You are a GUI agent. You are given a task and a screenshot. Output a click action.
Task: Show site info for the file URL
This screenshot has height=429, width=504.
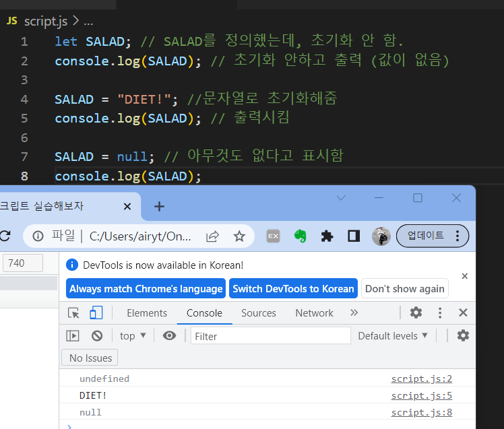pos(38,236)
